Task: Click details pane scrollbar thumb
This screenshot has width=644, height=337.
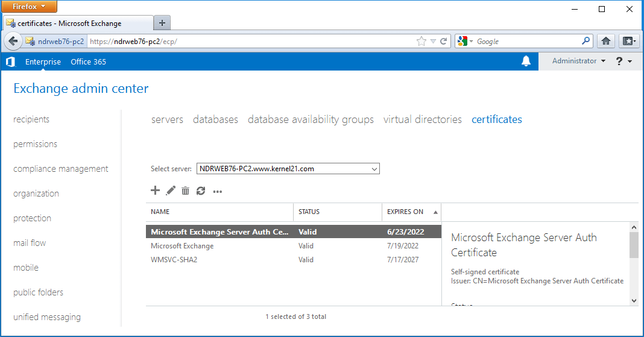Action: click(634, 245)
